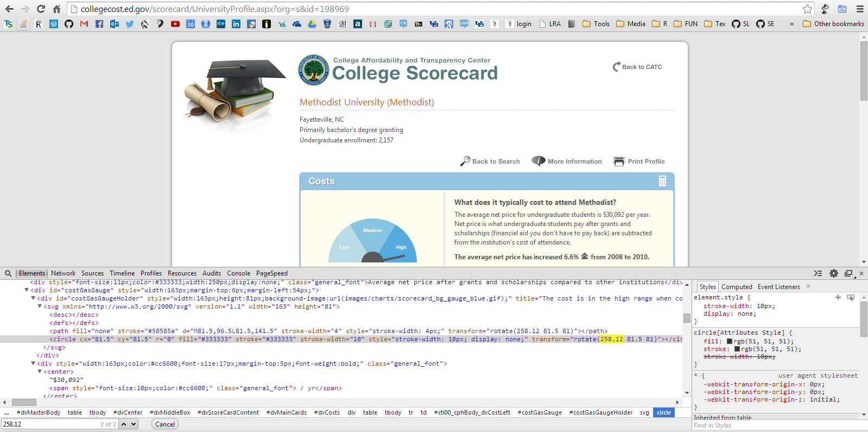Click the Back to Search link
Viewport: 868px width, 432px height.
(x=490, y=161)
